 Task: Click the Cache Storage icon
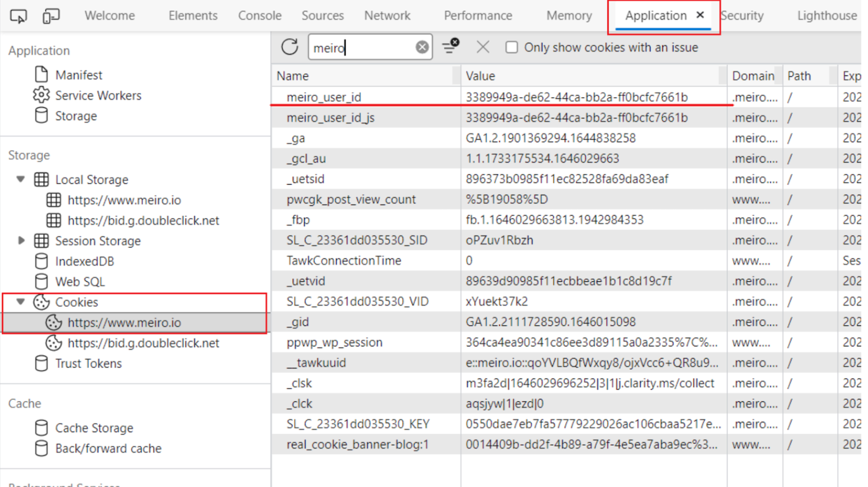pyautogui.click(x=41, y=428)
